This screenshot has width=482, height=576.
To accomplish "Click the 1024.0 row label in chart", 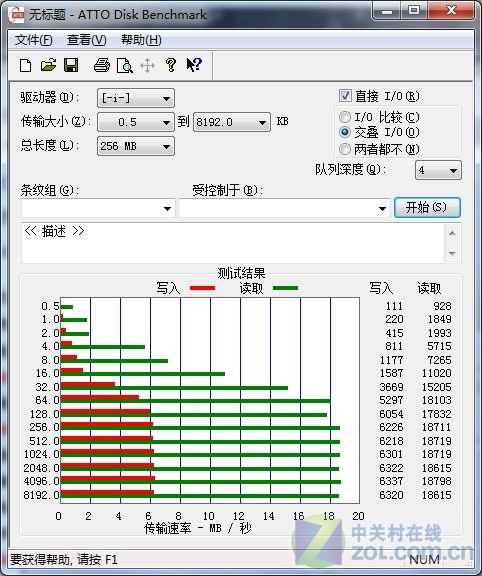I will coord(41,454).
